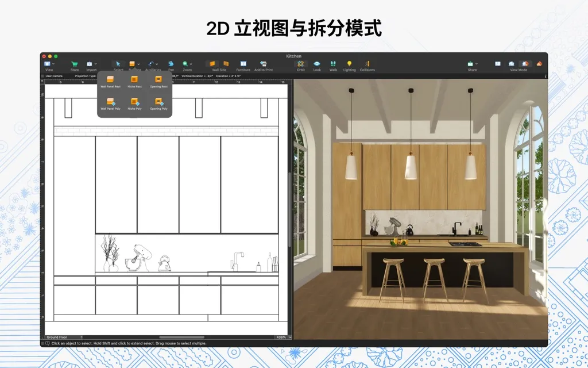Expand the Share dropdown arrow
This screenshot has width=588, height=368.
click(476, 64)
